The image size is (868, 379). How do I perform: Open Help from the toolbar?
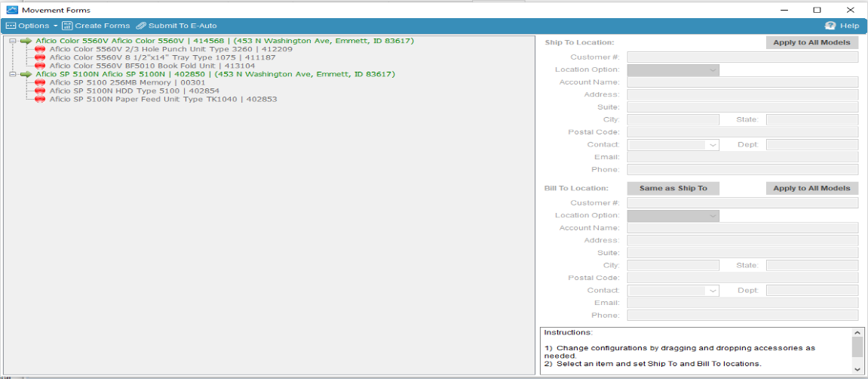tap(842, 26)
